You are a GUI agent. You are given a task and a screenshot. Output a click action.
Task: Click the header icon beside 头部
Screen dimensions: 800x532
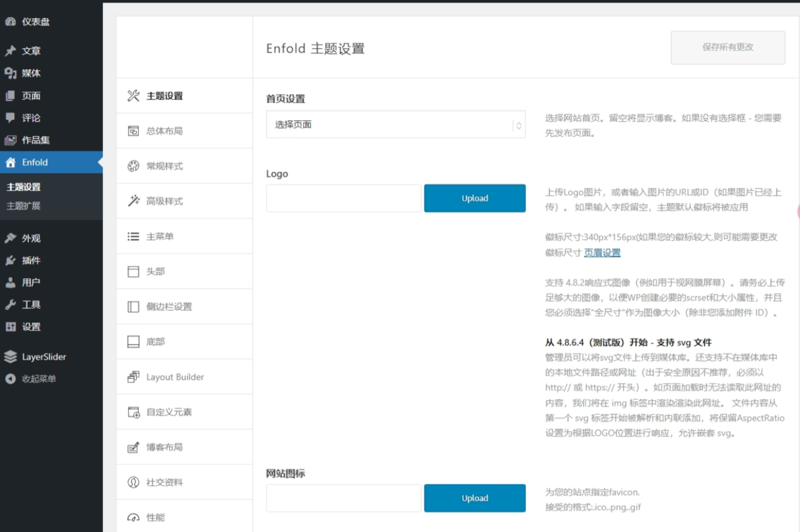[133, 271]
